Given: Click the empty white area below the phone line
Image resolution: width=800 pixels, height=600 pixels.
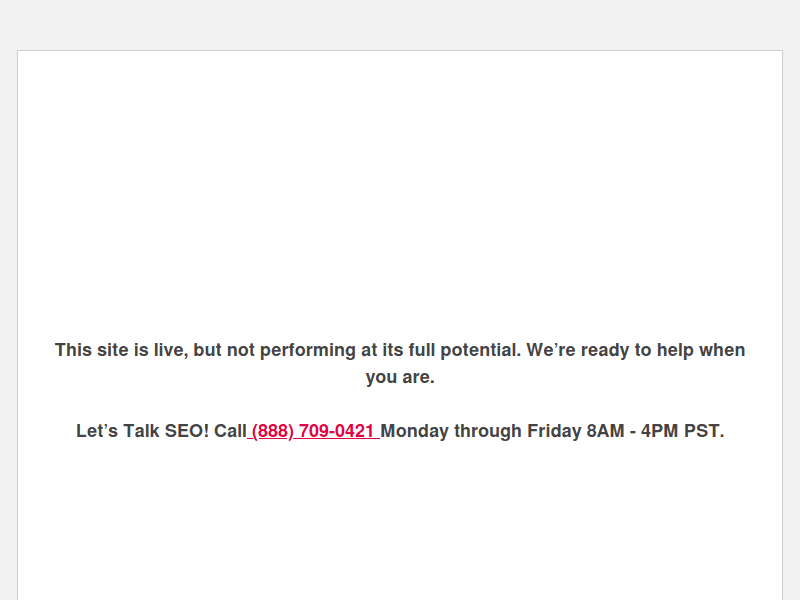Looking at the screenshot, I should point(400,530).
